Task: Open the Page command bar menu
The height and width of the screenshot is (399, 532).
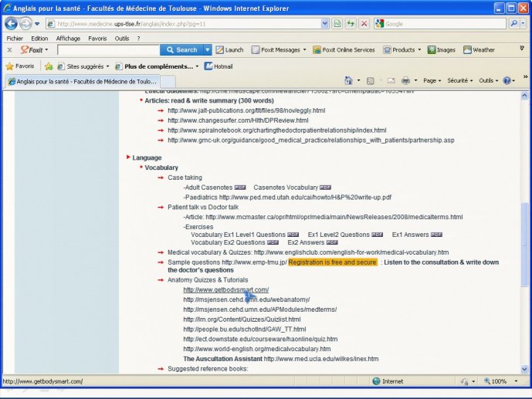Action: click(432, 81)
